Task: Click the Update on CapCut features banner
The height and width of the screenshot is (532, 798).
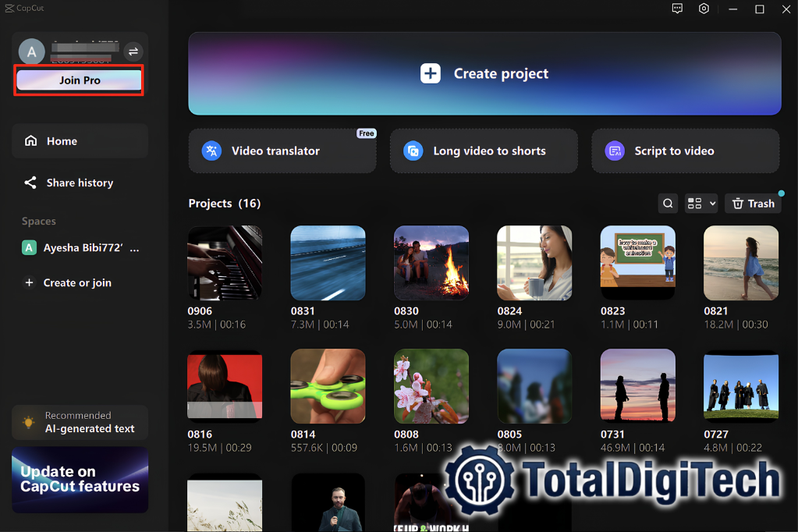Action: click(x=80, y=480)
